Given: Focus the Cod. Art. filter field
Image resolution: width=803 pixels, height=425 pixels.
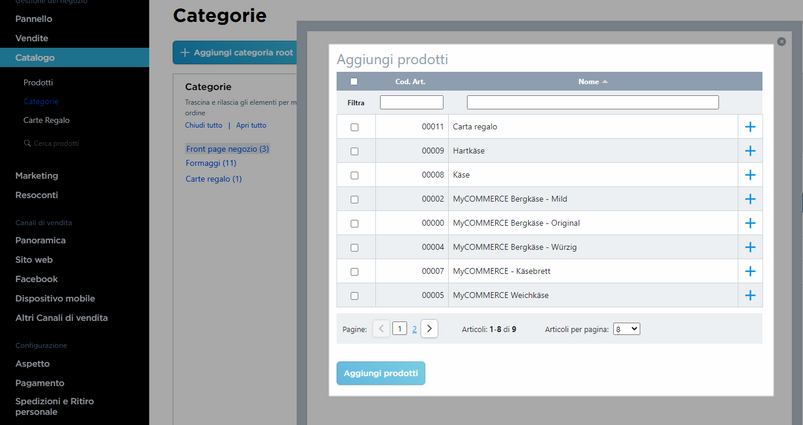Looking at the screenshot, I should coord(412,102).
